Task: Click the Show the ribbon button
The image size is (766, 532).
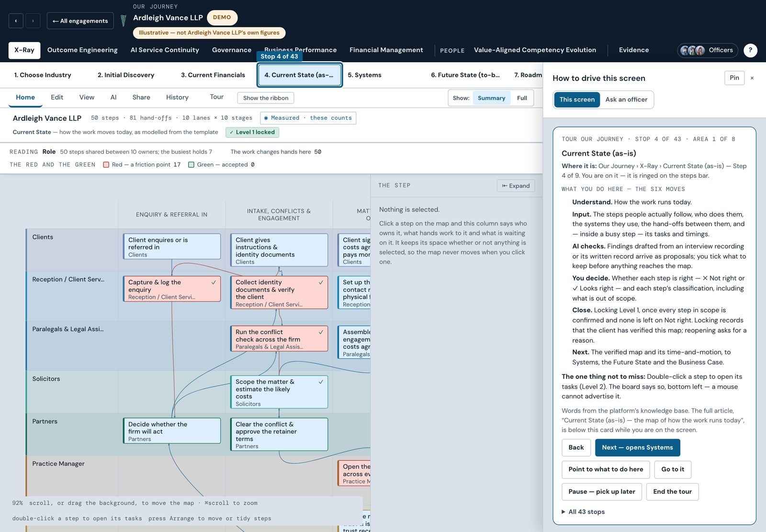Action: pos(266,98)
